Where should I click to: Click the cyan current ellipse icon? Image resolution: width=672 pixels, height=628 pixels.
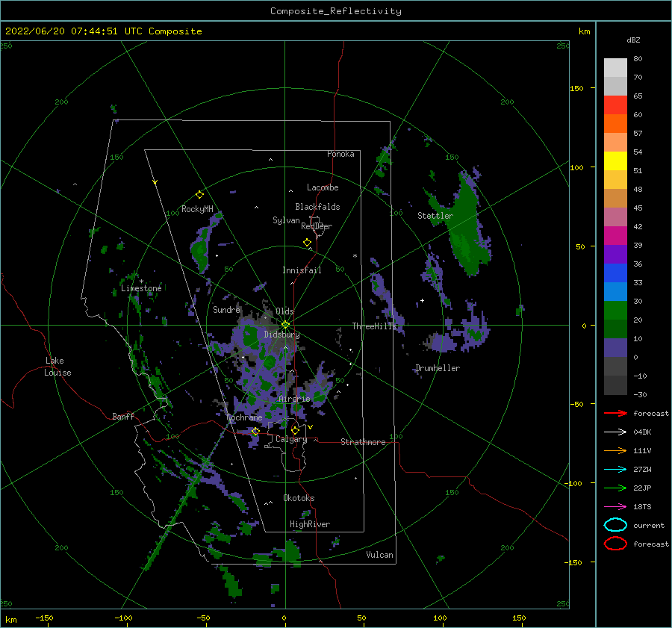click(x=615, y=525)
